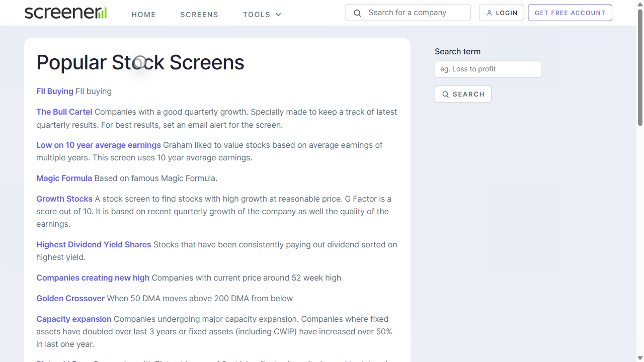Click the chevron icon next to TOOLS

click(278, 15)
